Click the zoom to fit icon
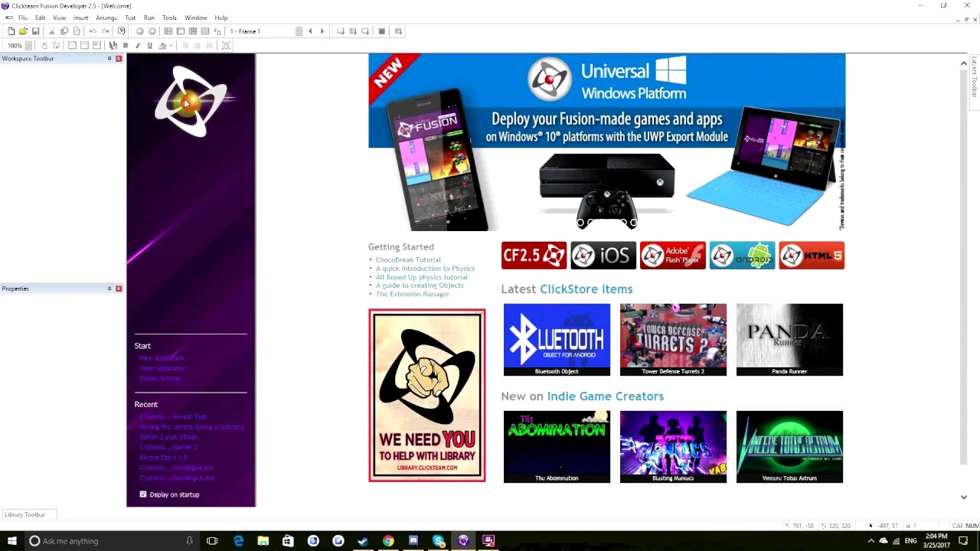Screen dimensions: 980x551 pos(226,46)
